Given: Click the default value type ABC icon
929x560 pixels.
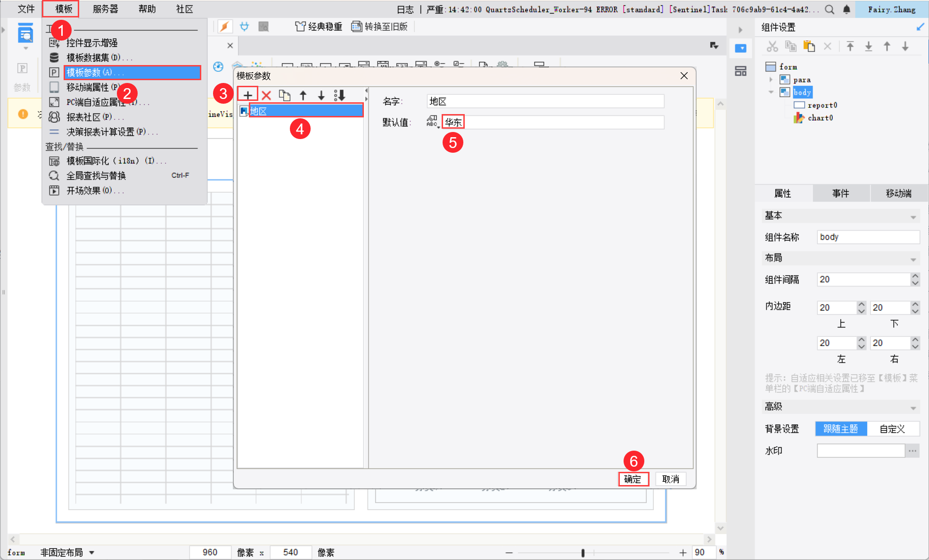Looking at the screenshot, I should pyautogui.click(x=432, y=122).
